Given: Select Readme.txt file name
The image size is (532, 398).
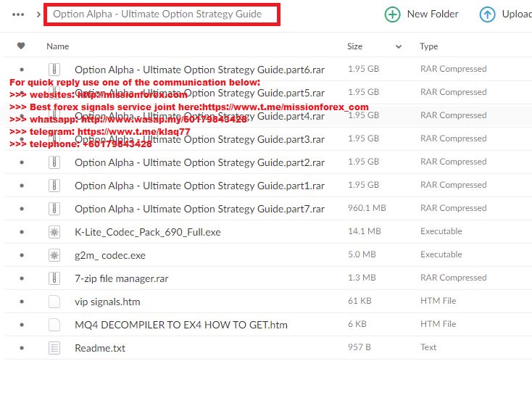Looking at the screenshot, I should tap(100, 348).
